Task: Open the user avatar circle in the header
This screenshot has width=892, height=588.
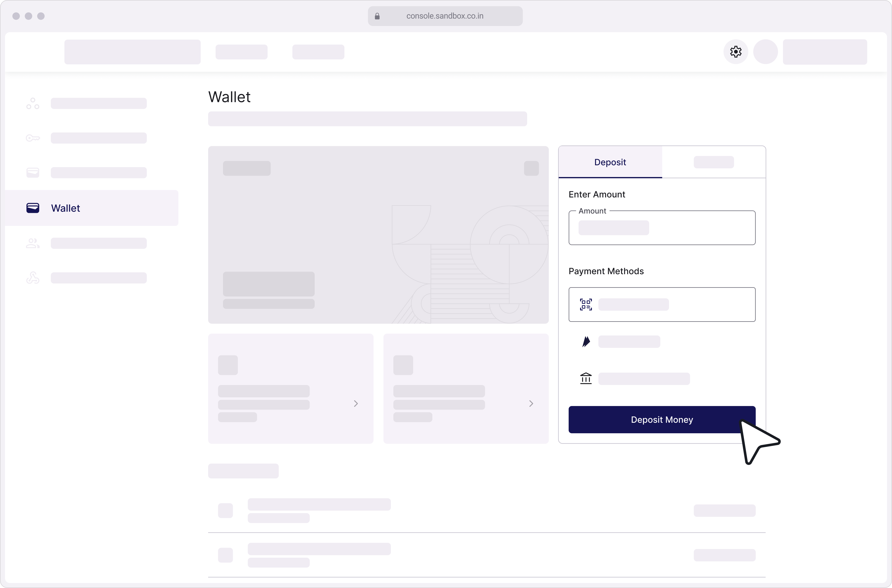Action: click(765, 52)
